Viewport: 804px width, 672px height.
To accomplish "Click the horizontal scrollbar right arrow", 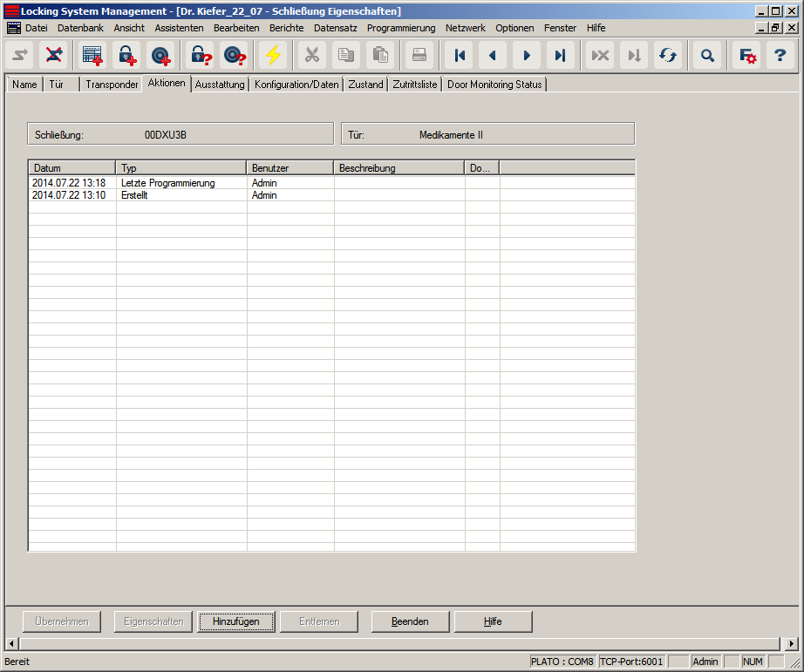I will pyautogui.click(x=789, y=643).
